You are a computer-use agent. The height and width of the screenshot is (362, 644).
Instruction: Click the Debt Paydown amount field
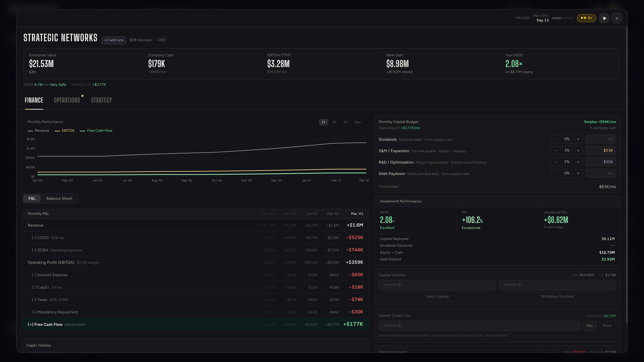point(601,173)
